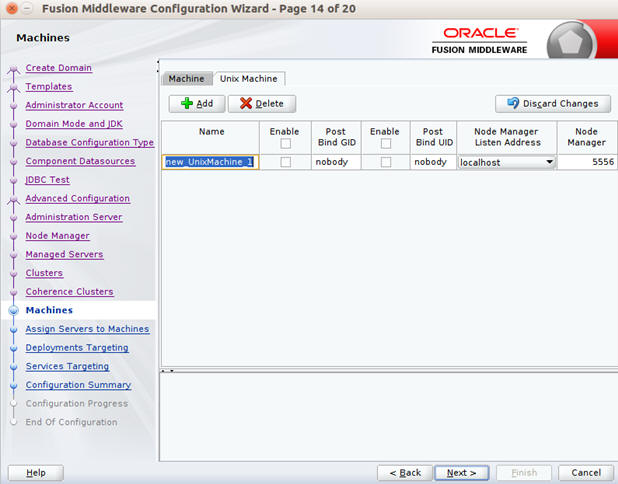Open Node Manager Listen Address localhost dropdown
Screen dimensions: 618x484
549,162
